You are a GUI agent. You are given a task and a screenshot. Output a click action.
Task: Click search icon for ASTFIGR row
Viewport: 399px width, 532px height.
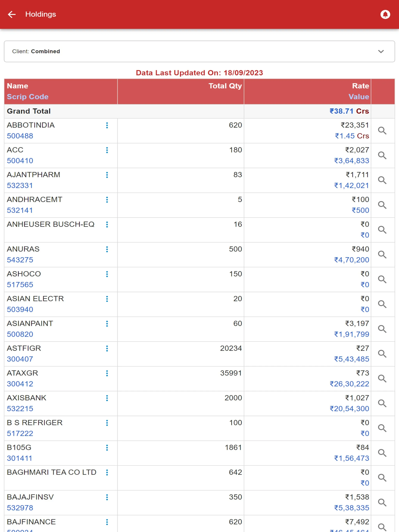tap(382, 354)
